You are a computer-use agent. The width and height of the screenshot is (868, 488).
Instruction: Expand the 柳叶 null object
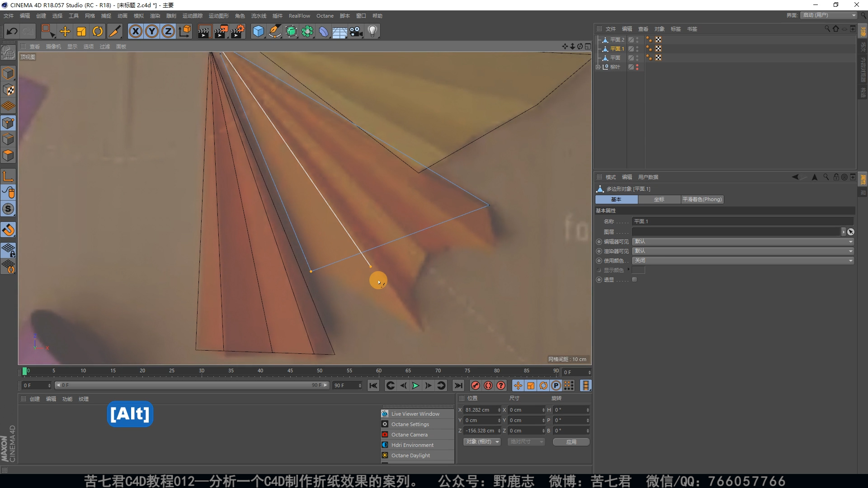point(598,67)
